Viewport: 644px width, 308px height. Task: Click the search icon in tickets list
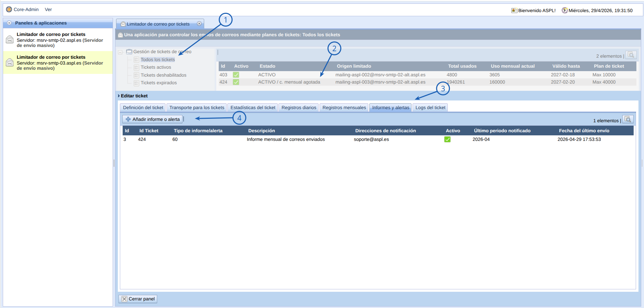pos(631,55)
